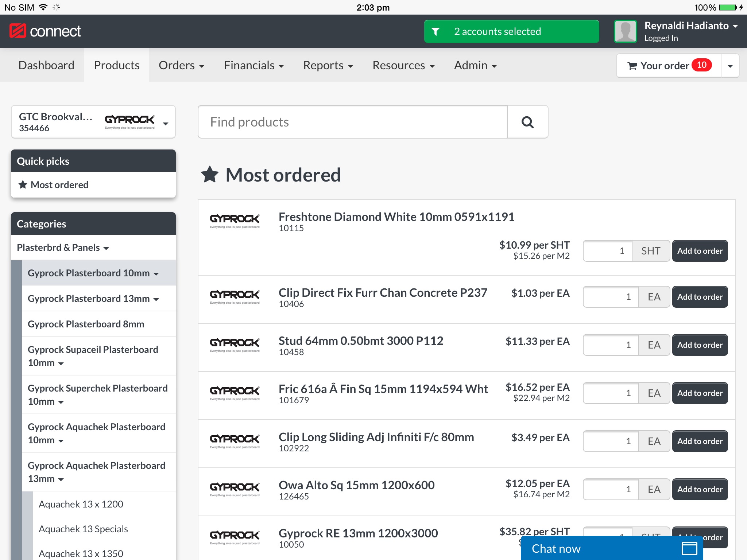Open Stud 64mm 0.50bmt 3000 P112 product
Screen dimensions: 747x560
tap(361, 341)
